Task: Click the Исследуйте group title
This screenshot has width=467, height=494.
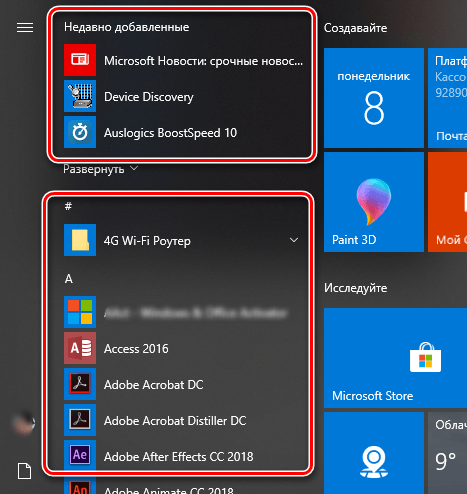Action: [x=355, y=288]
